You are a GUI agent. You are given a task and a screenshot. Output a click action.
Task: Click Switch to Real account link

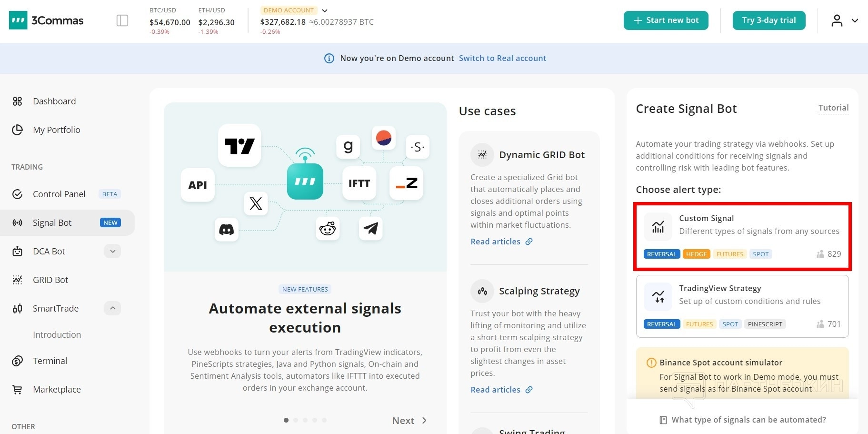coord(502,58)
